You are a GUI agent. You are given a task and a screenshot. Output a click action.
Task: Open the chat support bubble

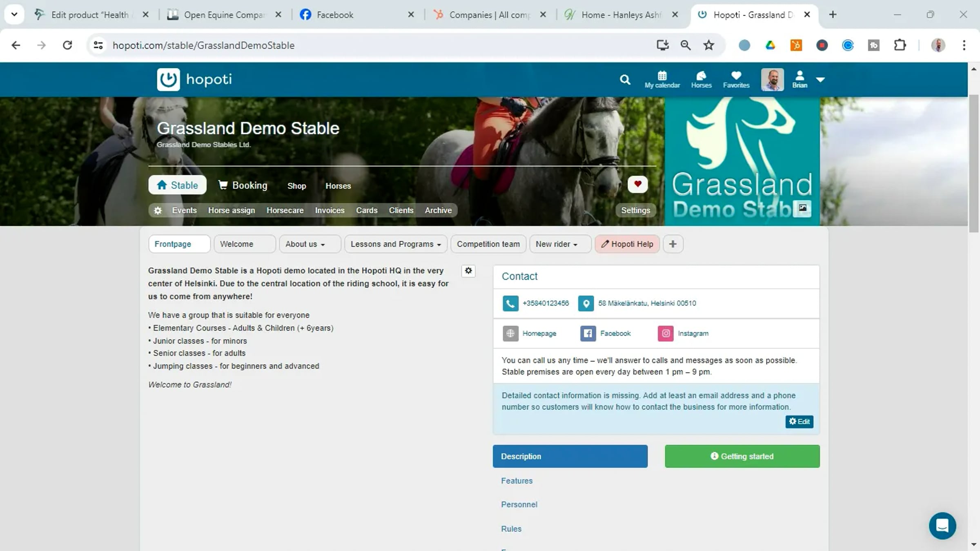pyautogui.click(x=942, y=526)
